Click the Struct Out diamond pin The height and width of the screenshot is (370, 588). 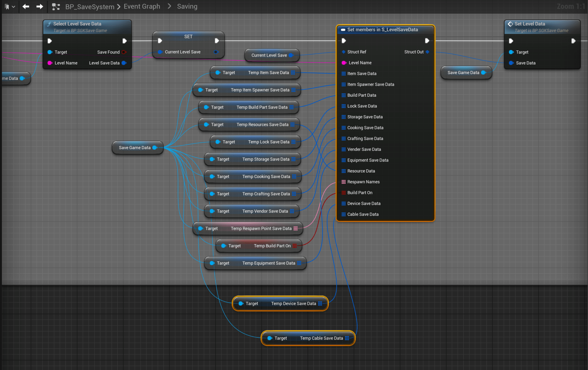click(x=427, y=52)
